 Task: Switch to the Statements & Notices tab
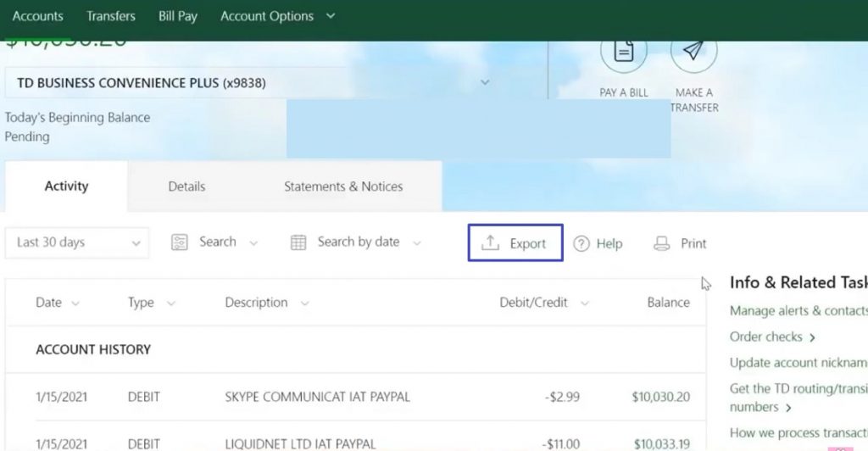click(x=343, y=187)
